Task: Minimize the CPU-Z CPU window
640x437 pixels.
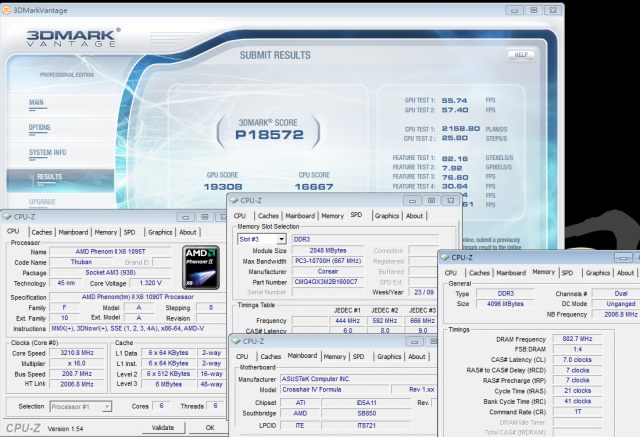Action: coord(185,217)
